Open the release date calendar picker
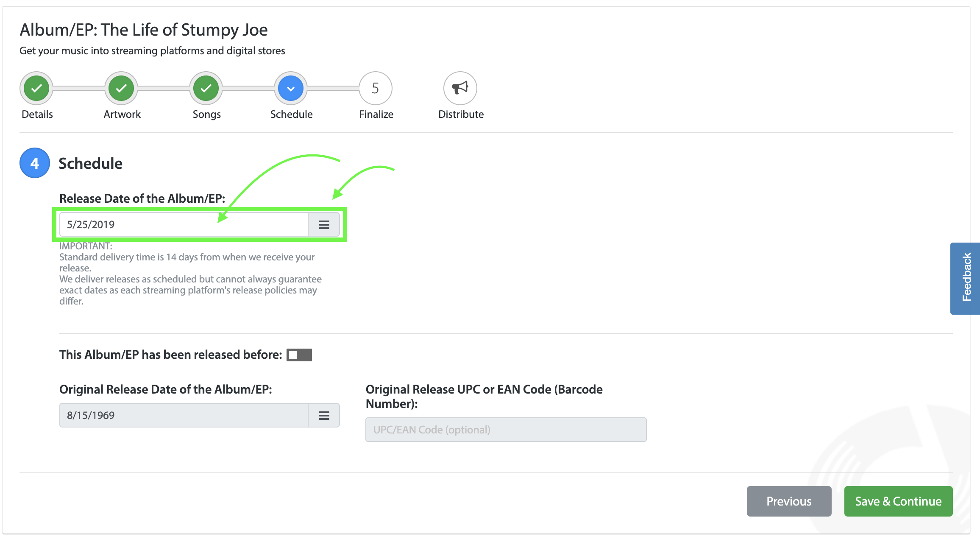The width and height of the screenshot is (980, 542). 324,224
